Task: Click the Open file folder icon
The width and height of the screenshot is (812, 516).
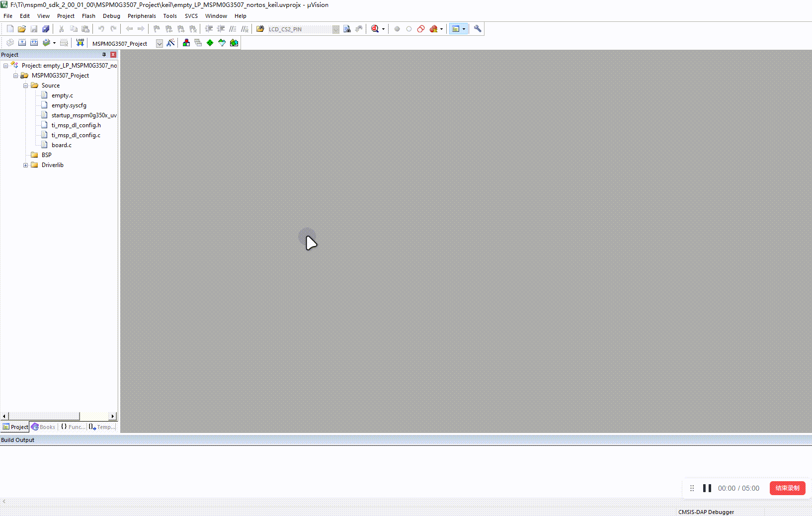Action: click(x=22, y=29)
